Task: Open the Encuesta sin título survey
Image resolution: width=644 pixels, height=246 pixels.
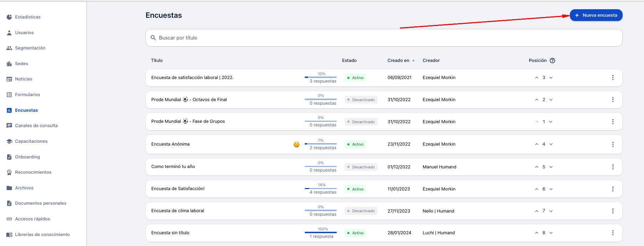Action: (x=170, y=233)
